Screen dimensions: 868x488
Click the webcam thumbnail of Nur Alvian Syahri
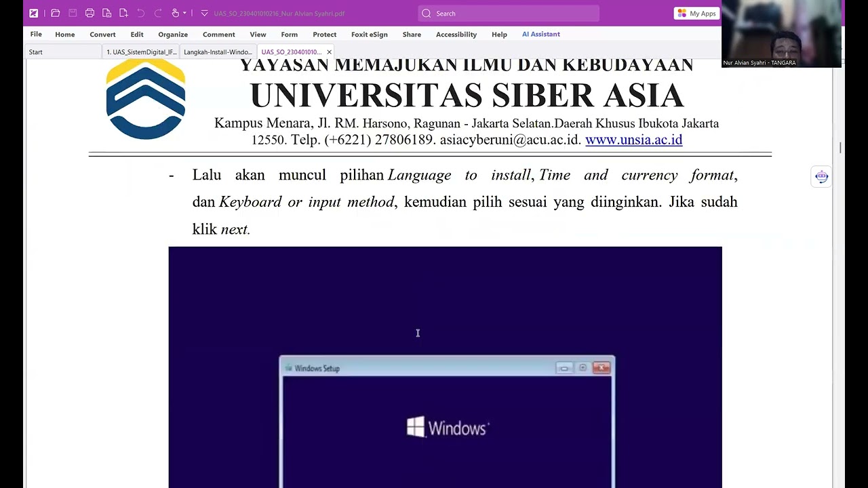(781, 34)
